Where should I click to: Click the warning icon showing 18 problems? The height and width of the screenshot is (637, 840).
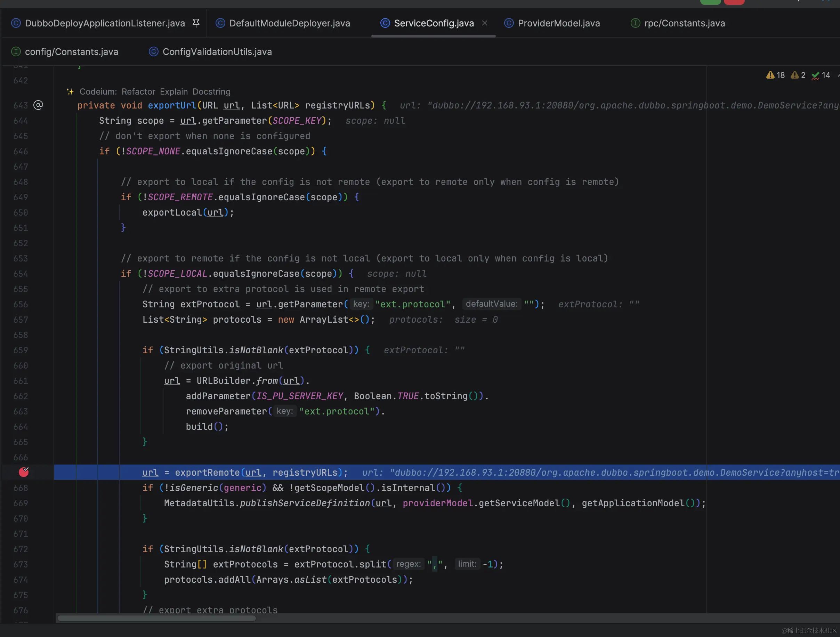tap(770, 75)
